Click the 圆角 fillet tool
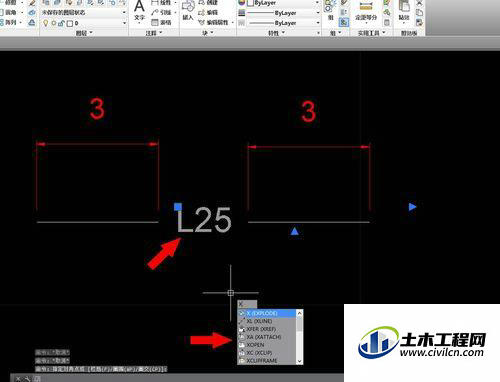Viewport: 500px width, 382px height. tap(8, 13)
